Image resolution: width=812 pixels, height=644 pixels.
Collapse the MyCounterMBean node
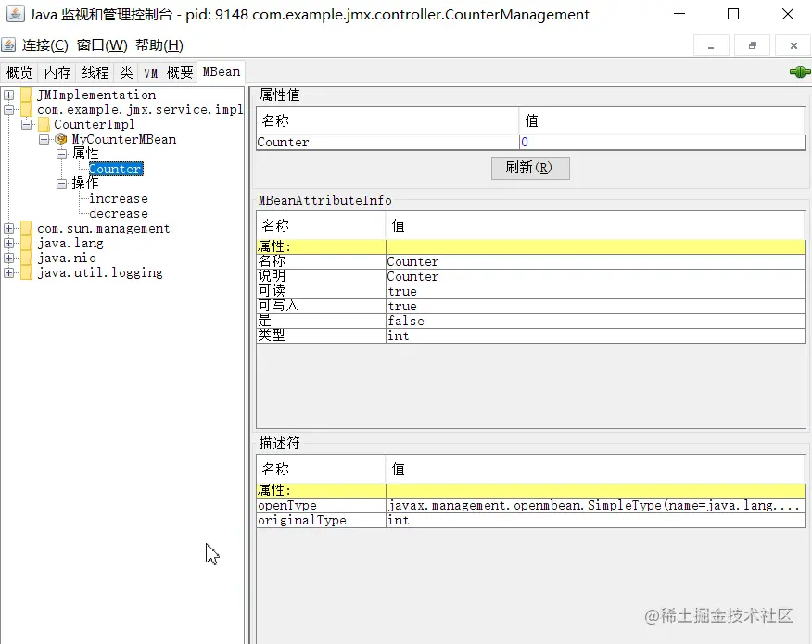point(44,139)
